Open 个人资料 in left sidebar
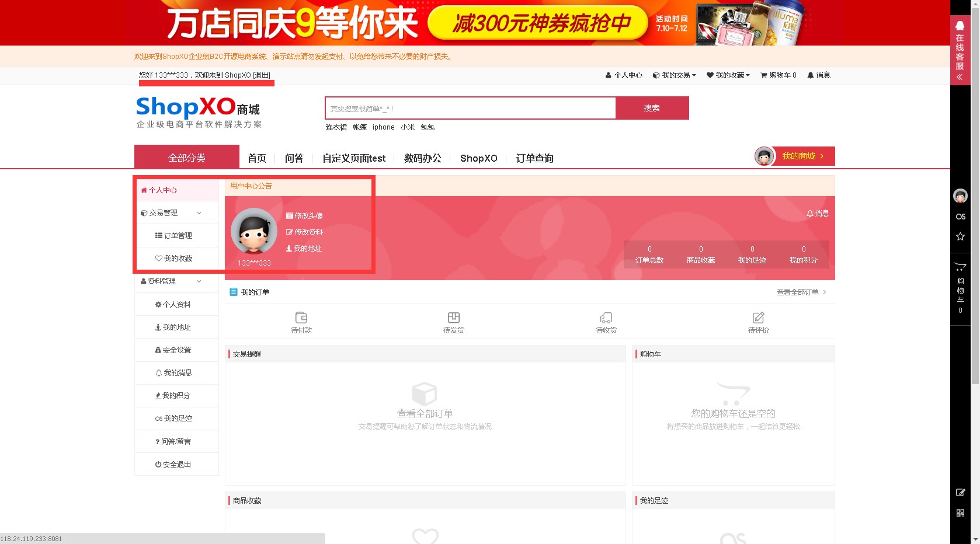This screenshot has width=980, height=544. tap(176, 305)
